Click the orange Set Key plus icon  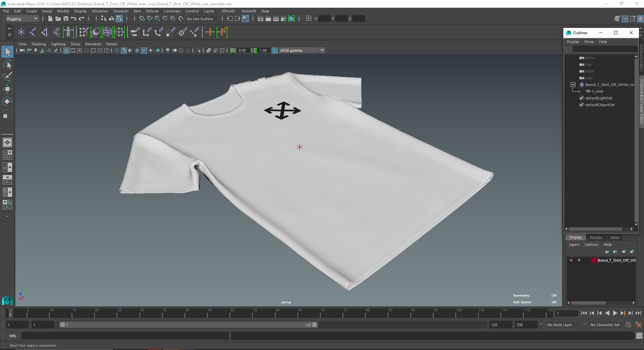coord(210,32)
